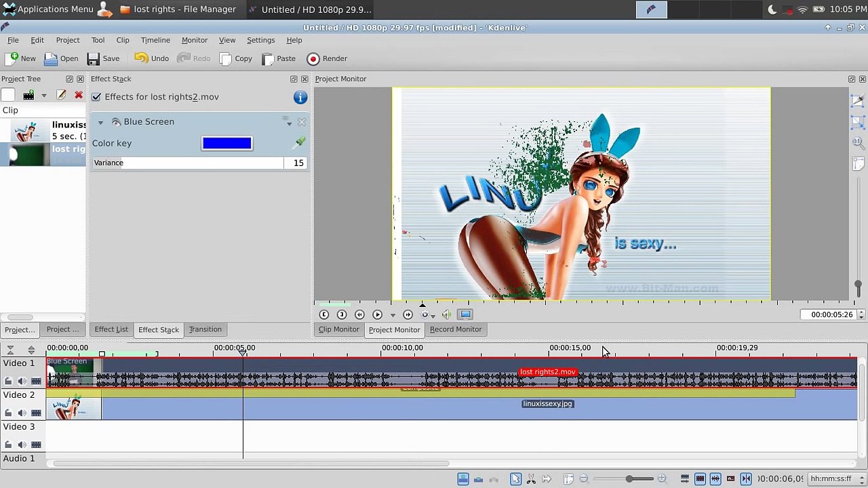Select the razor (scissors) tool
The width and height of the screenshot is (868, 488).
[x=531, y=479]
